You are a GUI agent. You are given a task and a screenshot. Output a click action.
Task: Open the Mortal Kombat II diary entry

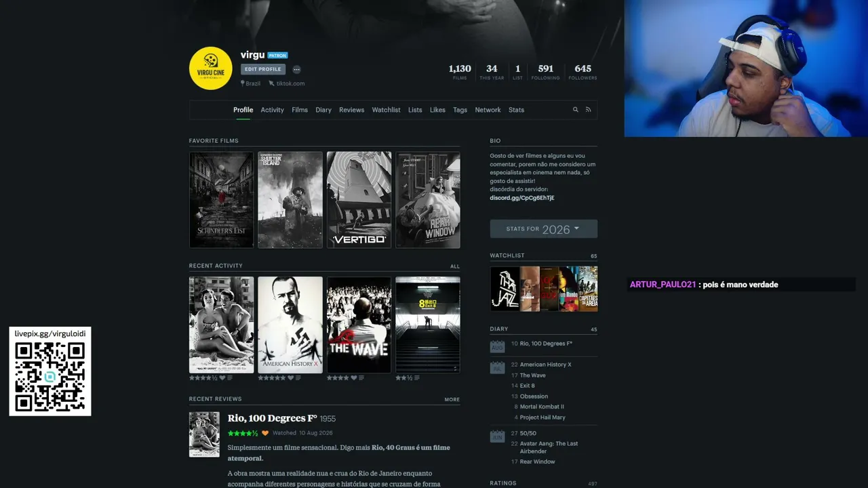(542, 407)
